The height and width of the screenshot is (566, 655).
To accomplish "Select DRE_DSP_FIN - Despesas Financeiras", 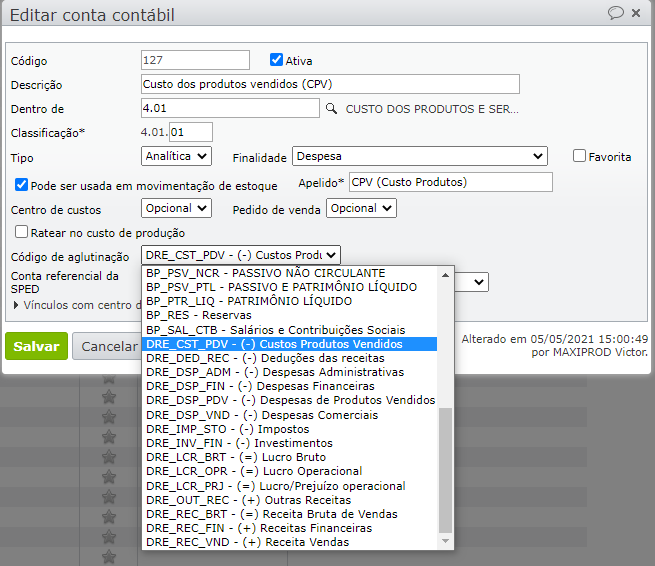I will [x=289, y=386].
